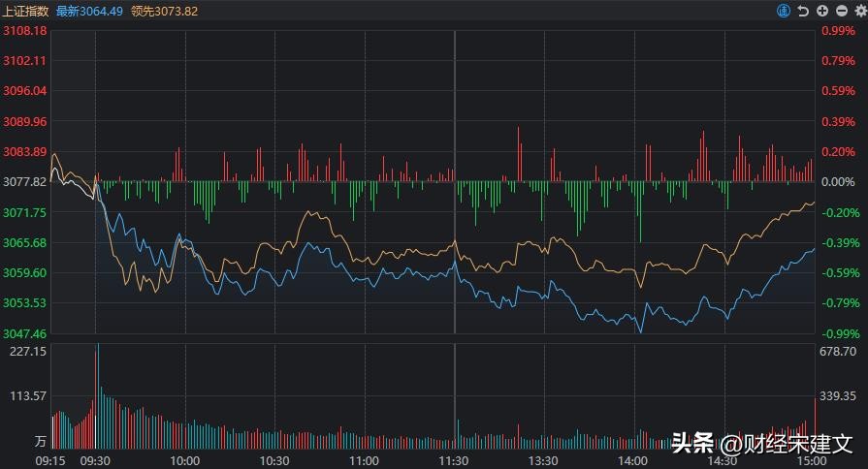The height and width of the screenshot is (469, 868).
Task: Click the 678.70 volume scale label
Action: 839,352
